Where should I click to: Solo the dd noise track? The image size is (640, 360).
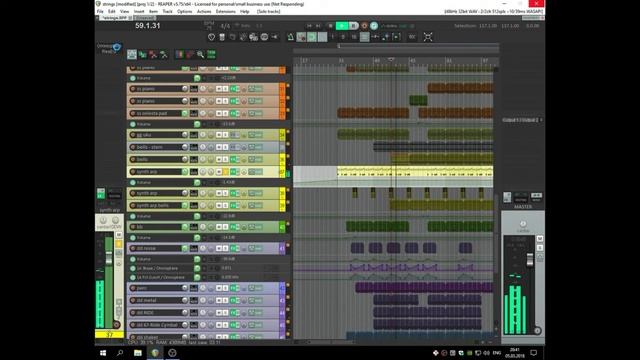225,248
